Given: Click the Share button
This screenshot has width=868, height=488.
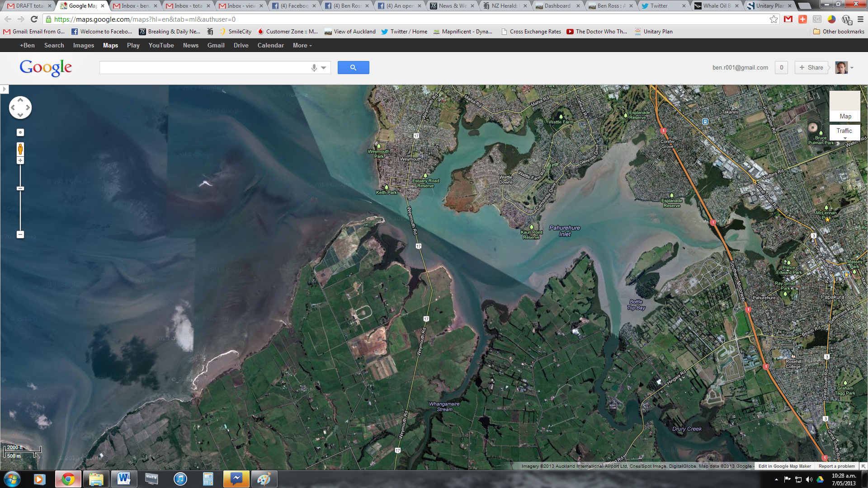Looking at the screenshot, I should pyautogui.click(x=811, y=68).
